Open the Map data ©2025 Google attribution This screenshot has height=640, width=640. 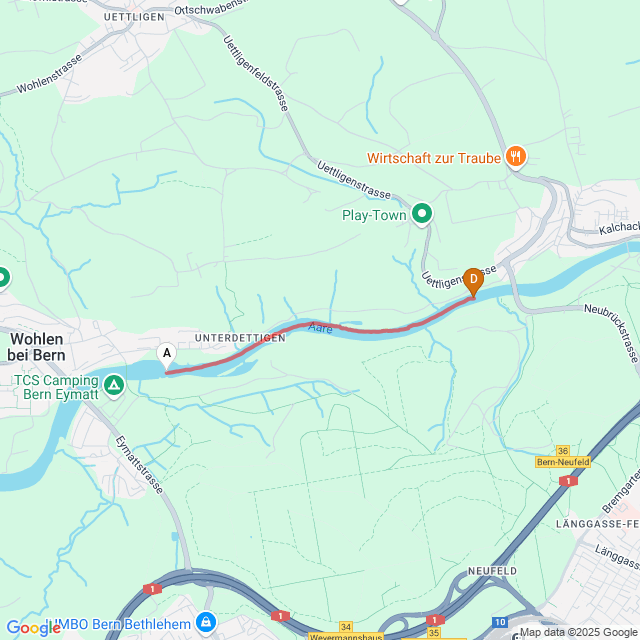click(x=580, y=632)
